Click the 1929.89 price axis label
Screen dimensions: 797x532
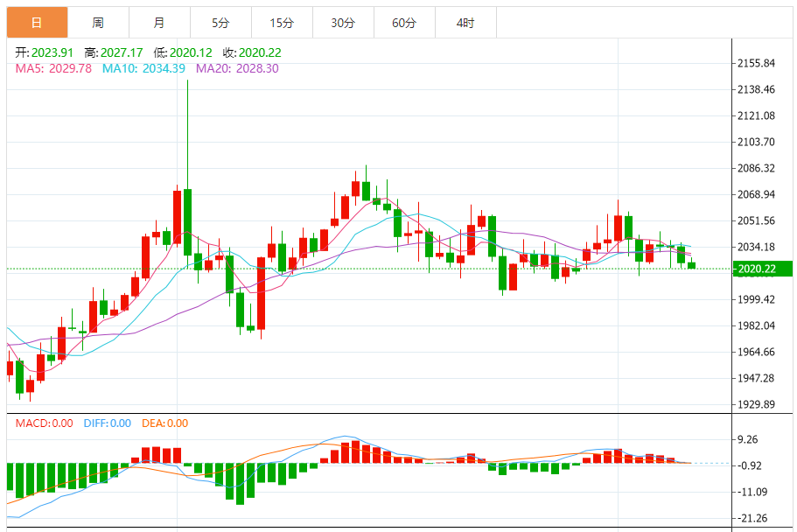point(757,404)
